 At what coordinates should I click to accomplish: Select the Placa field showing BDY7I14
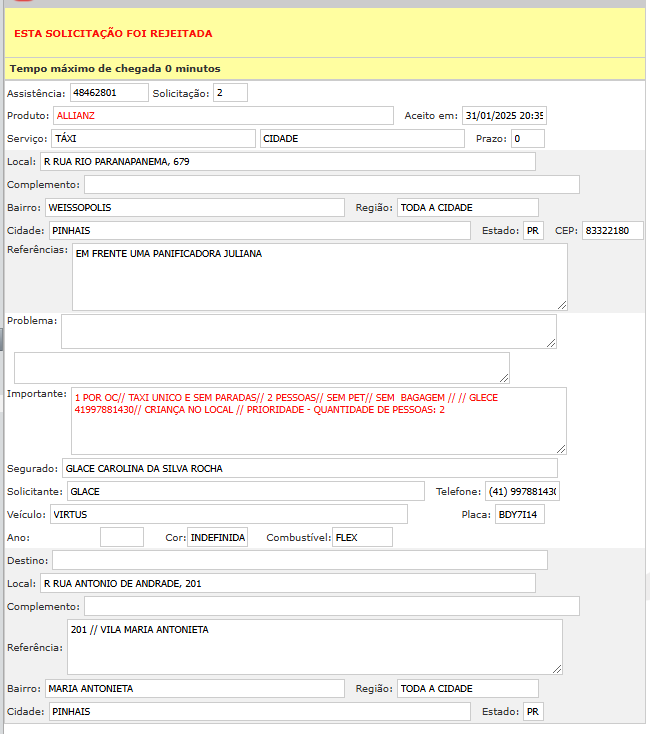(x=520, y=514)
